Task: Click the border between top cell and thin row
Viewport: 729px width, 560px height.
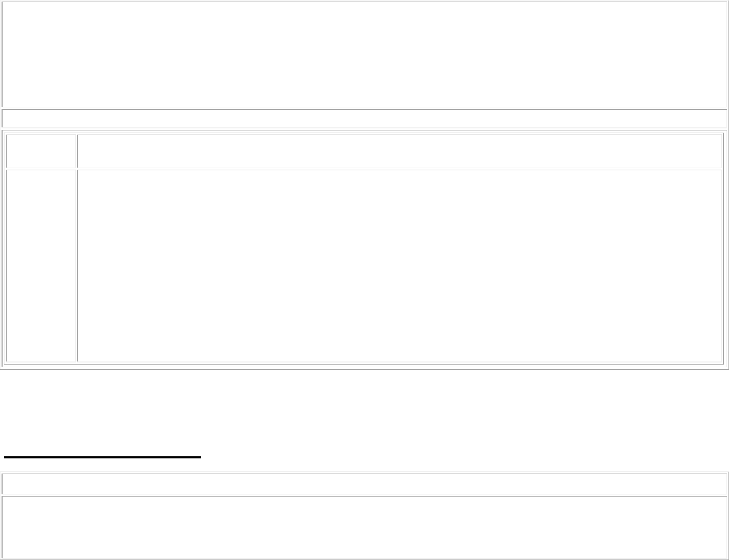Action: tap(364, 108)
